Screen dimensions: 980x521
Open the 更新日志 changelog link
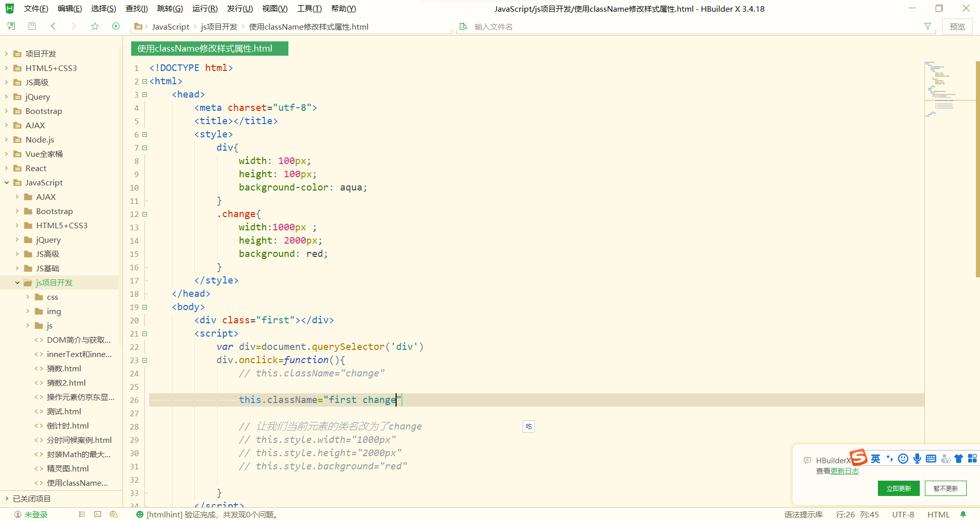(x=845, y=471)
